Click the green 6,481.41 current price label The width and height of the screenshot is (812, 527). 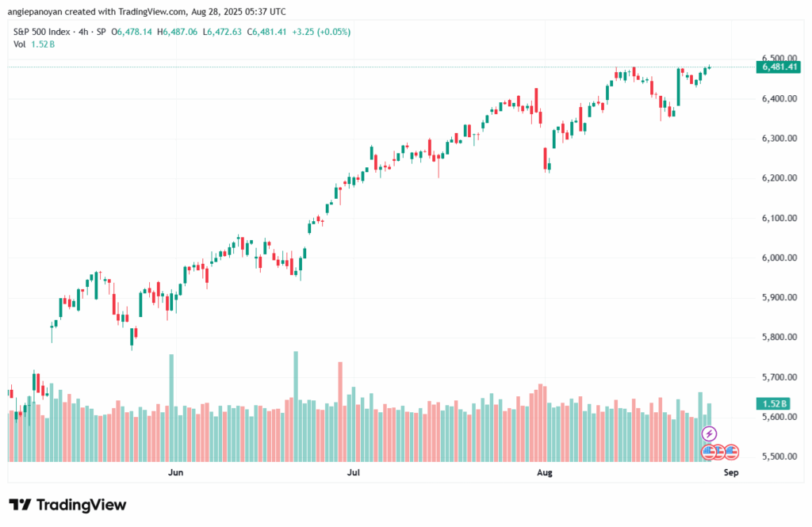click(x=779, y=67)
